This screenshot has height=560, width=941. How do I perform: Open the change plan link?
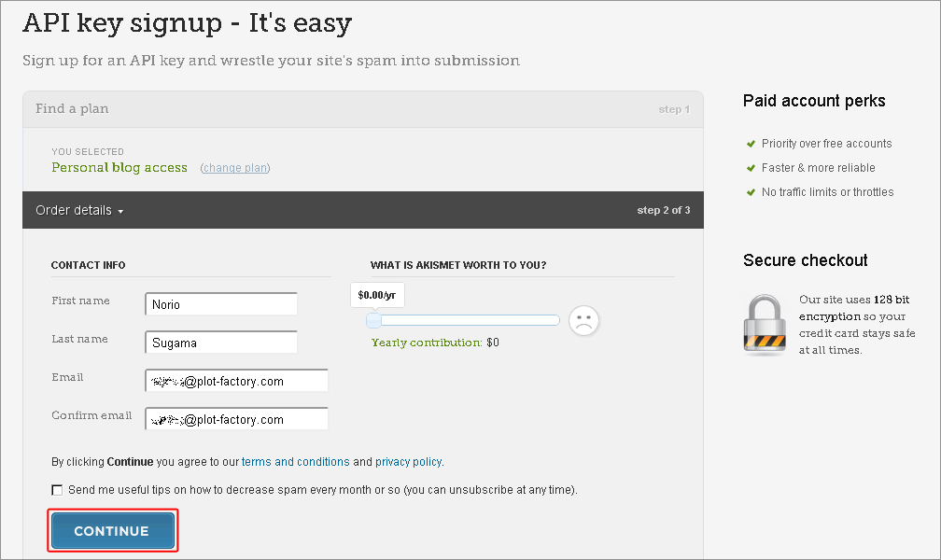tap(235, 168)
